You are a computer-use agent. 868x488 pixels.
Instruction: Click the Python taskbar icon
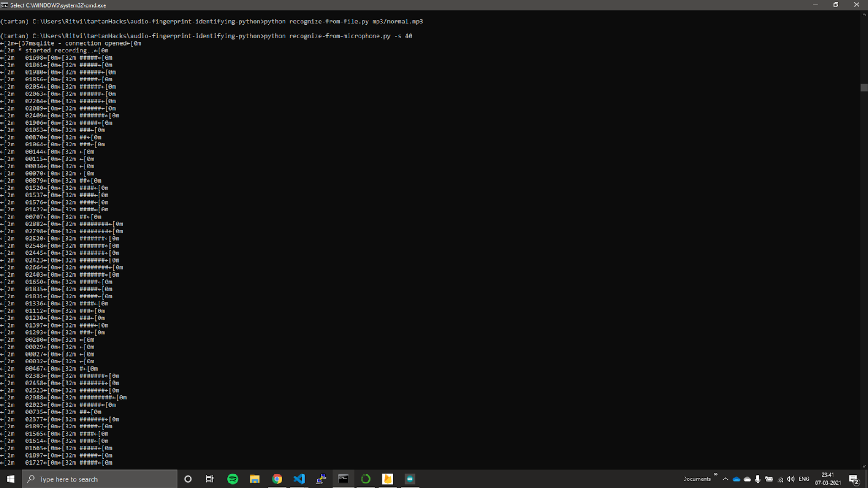click(x=321, y=479)
